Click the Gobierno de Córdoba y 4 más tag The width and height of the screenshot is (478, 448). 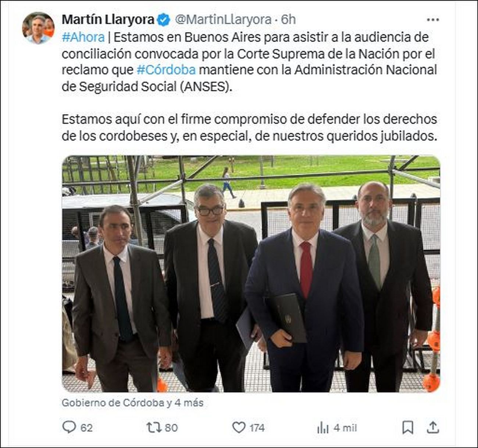[x=132, y=402]
